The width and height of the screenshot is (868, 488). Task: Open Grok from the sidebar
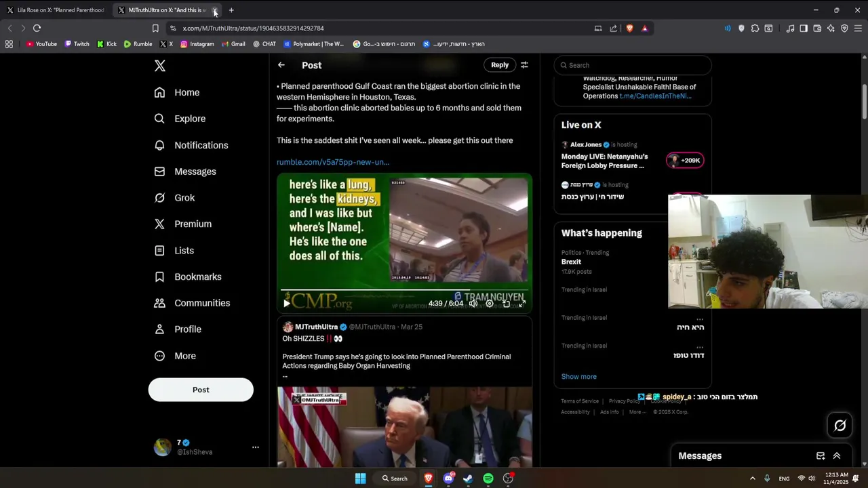pos(174,198)
